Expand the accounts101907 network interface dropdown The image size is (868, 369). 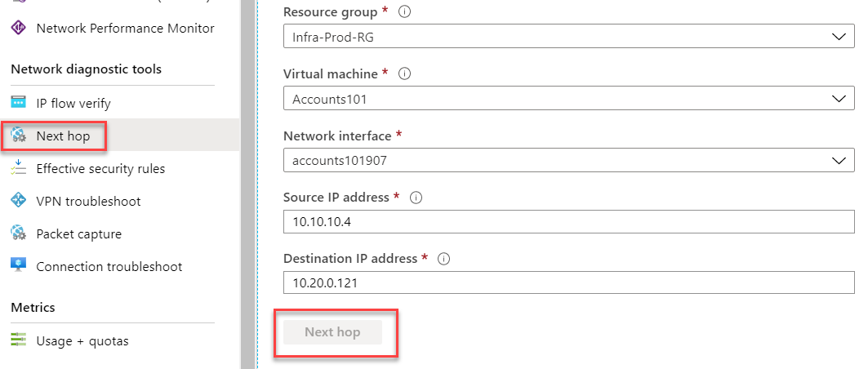pyautogui.click(x=568, y=161)
